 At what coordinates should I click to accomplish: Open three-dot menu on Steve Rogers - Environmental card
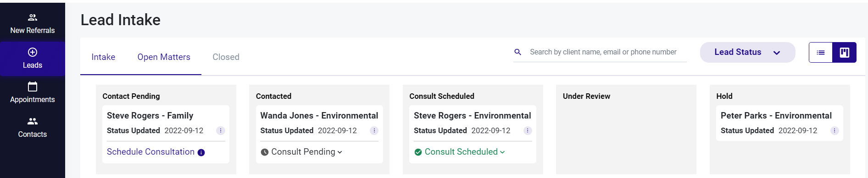[528, 130]
